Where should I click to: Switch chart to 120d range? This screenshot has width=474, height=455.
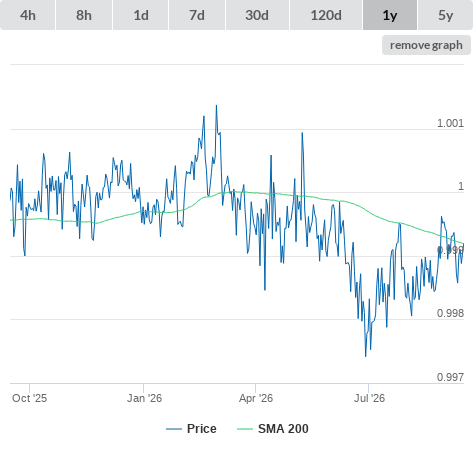(326, 15)
